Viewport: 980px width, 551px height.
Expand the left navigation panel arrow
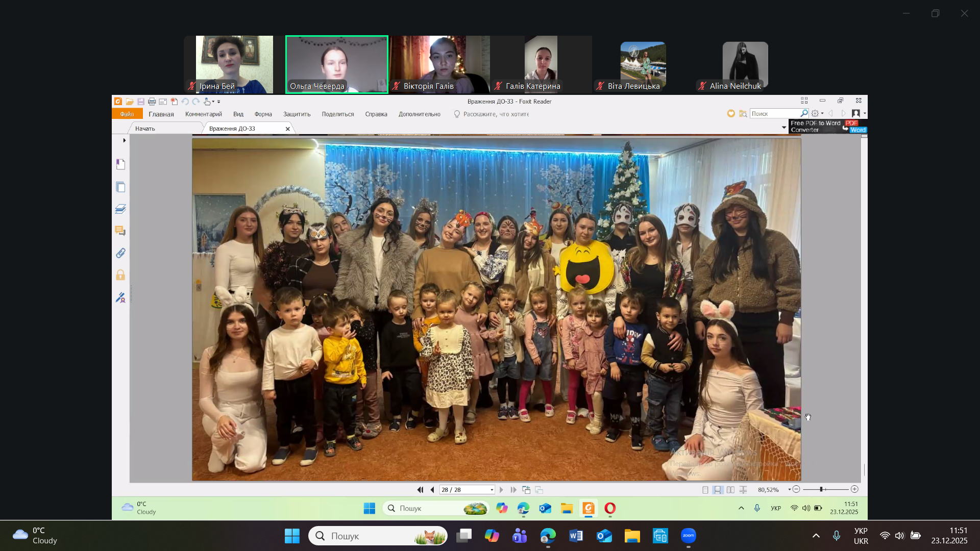click(124, 140)
